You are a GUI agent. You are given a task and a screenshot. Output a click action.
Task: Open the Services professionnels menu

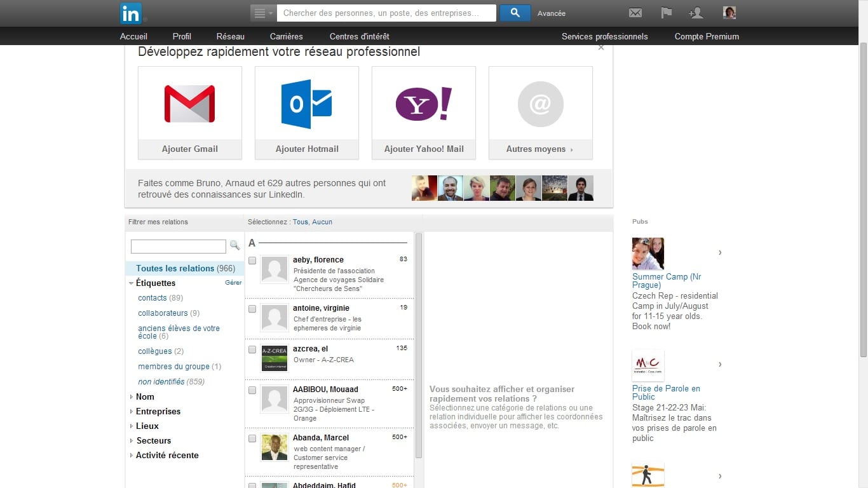pos(604,36)
